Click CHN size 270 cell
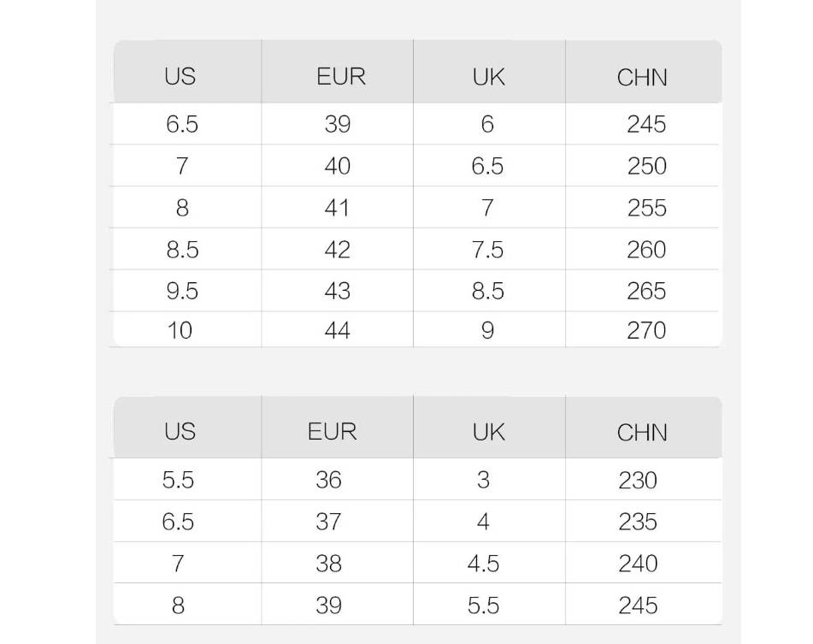 (x=646, y=330)
